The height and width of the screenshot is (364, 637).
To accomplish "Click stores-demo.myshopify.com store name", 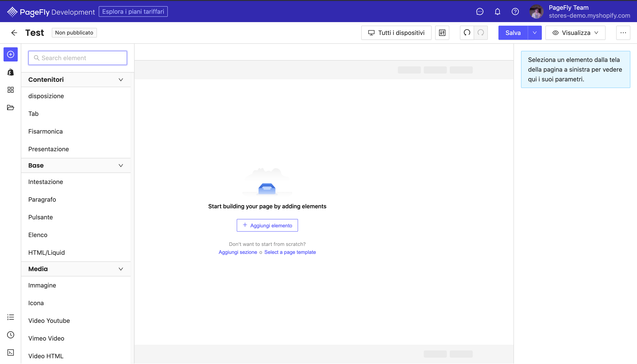I will click(x=589, y=15).
